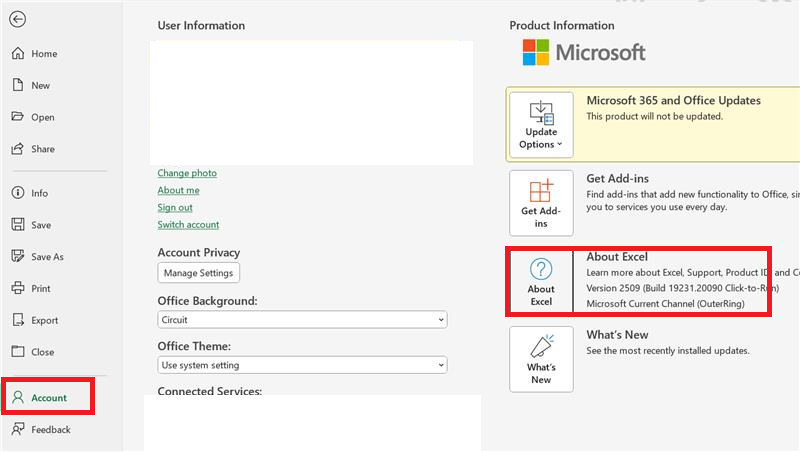Image resolution: width=800 pixels, height=452 pixels.
Task: Click the What's New button
Action: [541, 359]
